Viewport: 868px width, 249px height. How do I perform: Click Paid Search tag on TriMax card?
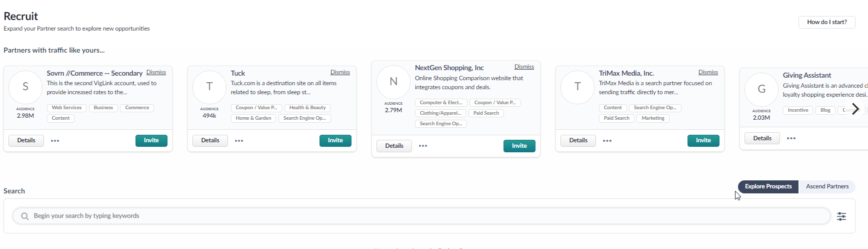[x=616, y=118]
